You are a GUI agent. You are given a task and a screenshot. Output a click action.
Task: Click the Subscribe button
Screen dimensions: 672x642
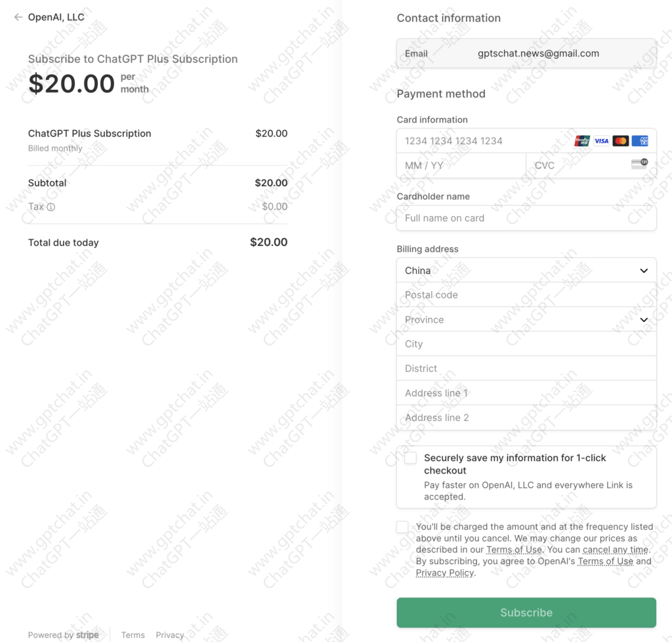coord(526,612)
